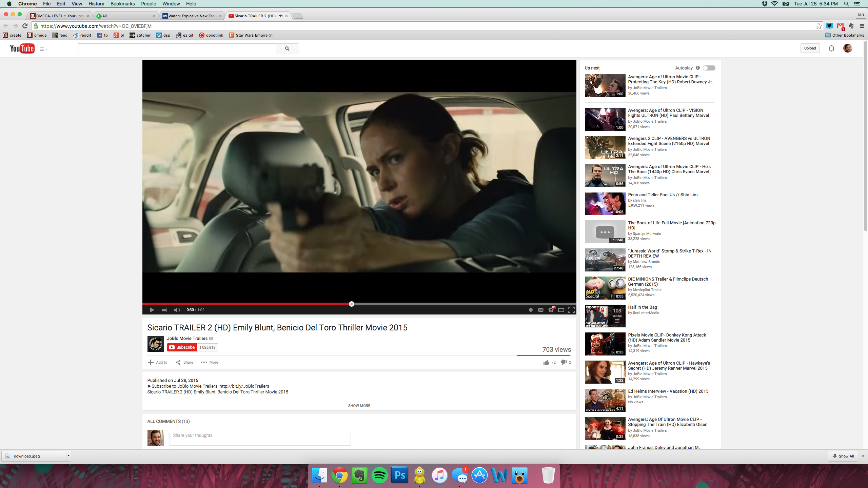The image size is (868, 488).
Task: Play the Sicario trailer video
Action: pos(152,310)
